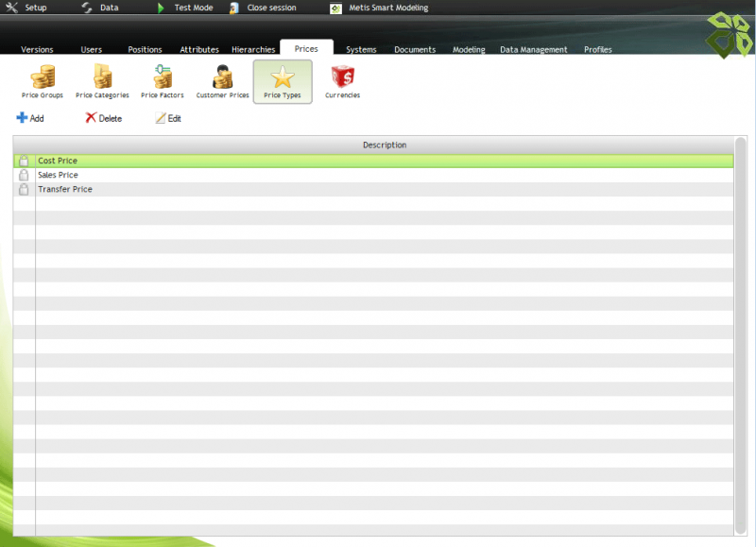Viewport: 756px width, 547px height.
Task: Select the Price Factors icon
Action: pos(163,78)
